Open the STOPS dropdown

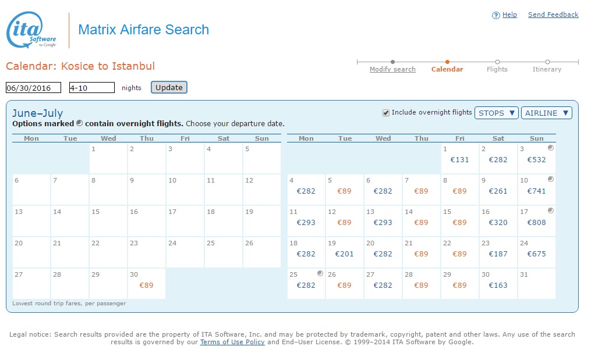tap(497, 113)
